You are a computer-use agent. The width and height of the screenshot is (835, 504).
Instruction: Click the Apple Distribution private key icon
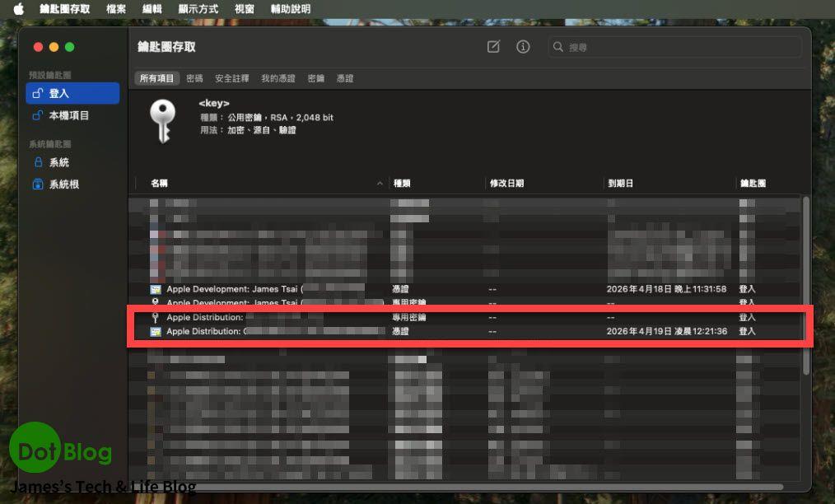(155, 317)
